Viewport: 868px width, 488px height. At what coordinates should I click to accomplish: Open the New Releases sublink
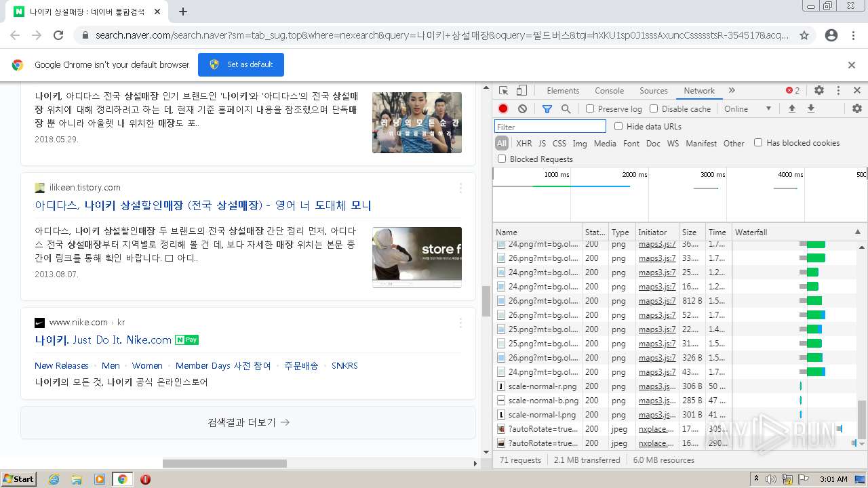pos(62,365)
